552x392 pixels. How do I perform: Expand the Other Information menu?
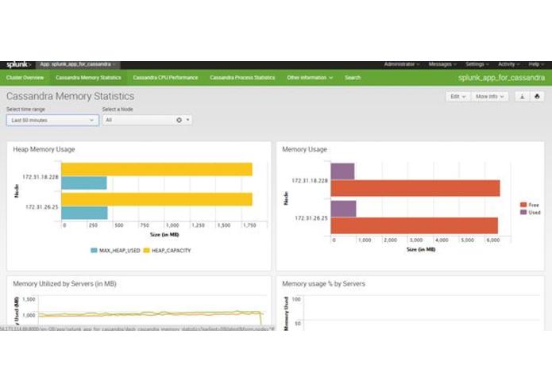coord(310,78)
